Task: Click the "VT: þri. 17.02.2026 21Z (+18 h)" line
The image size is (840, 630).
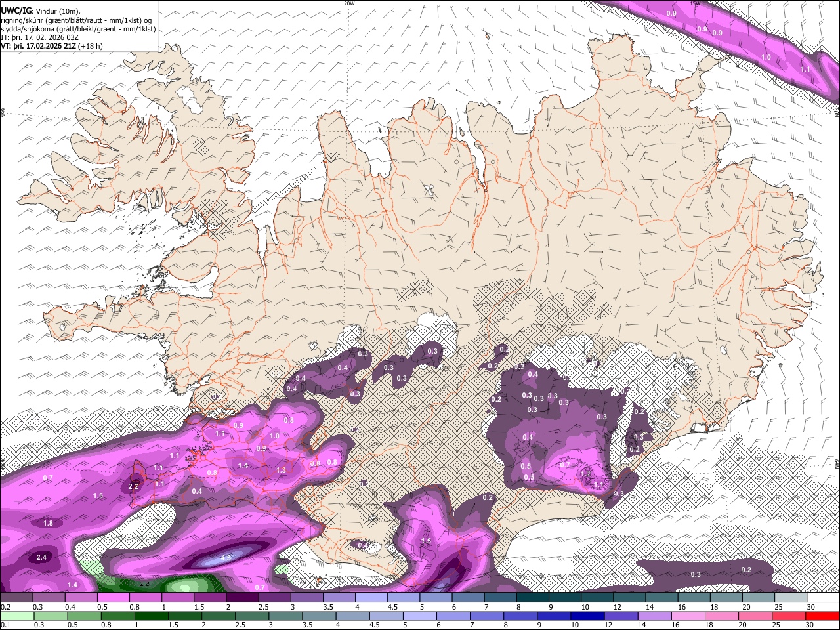Action: pyautogui.click(x=52, y=47)
